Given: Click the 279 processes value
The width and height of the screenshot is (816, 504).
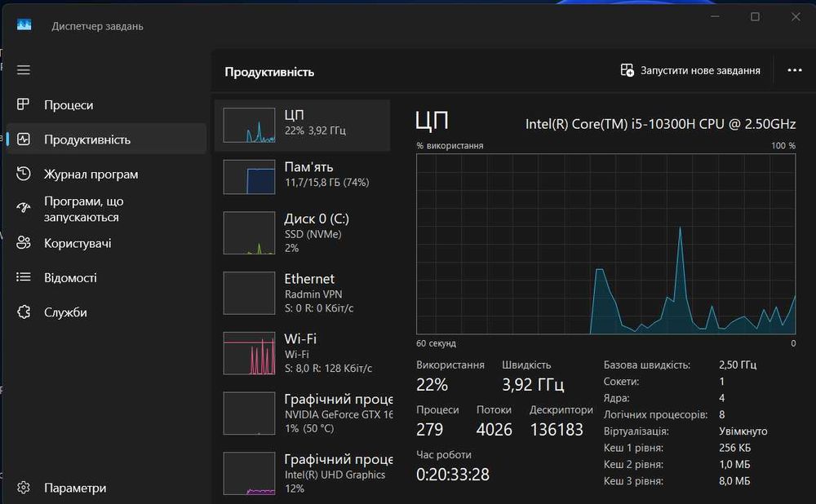Looking at the screenshot, I should pos(430,429).
